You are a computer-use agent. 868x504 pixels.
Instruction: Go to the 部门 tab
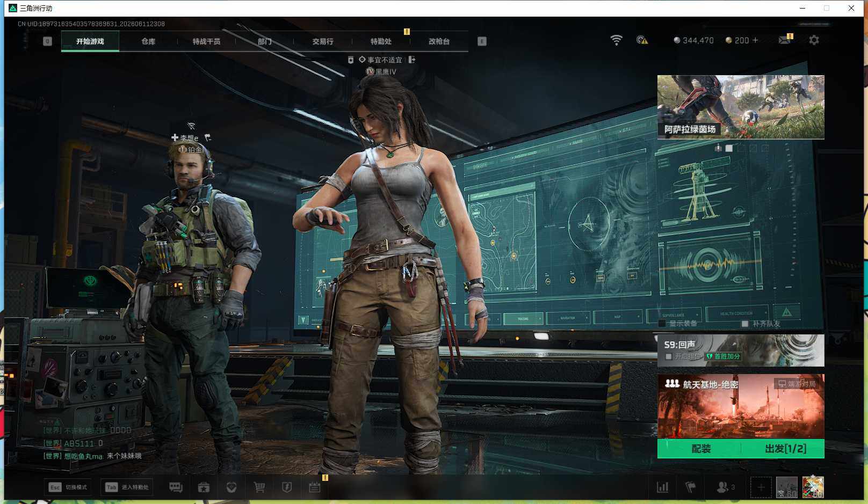264,41
